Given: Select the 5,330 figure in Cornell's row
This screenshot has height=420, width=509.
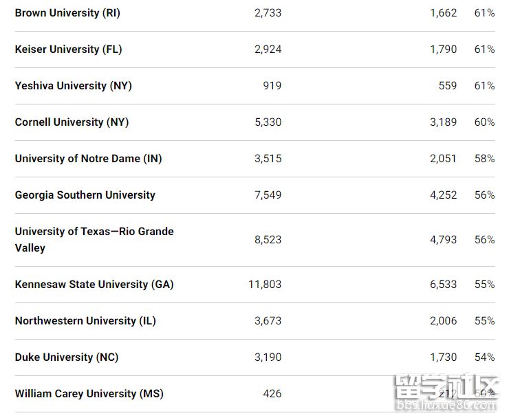Looking at the screenshot, I should click(x=268, y=122).
